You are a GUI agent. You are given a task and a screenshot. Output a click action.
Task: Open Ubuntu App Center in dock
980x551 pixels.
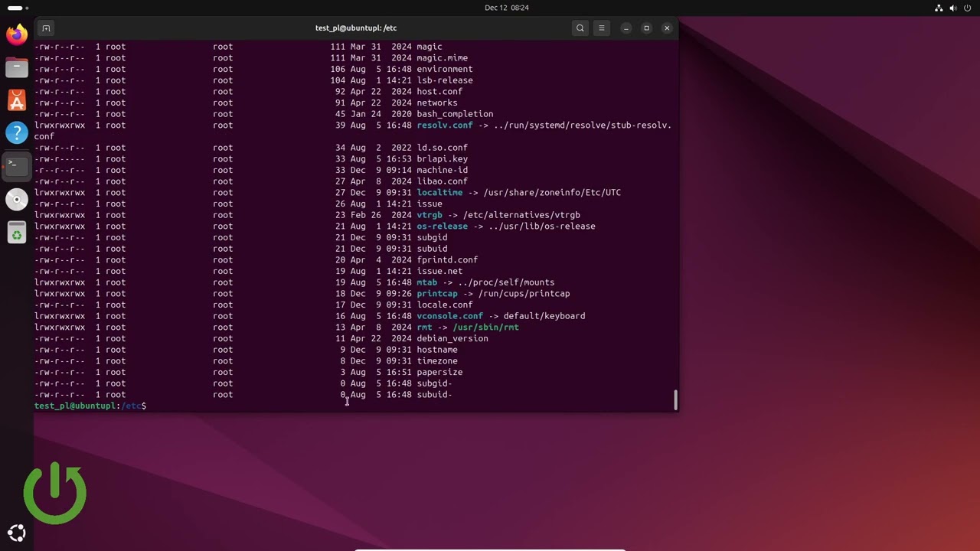tap(17, 100)
